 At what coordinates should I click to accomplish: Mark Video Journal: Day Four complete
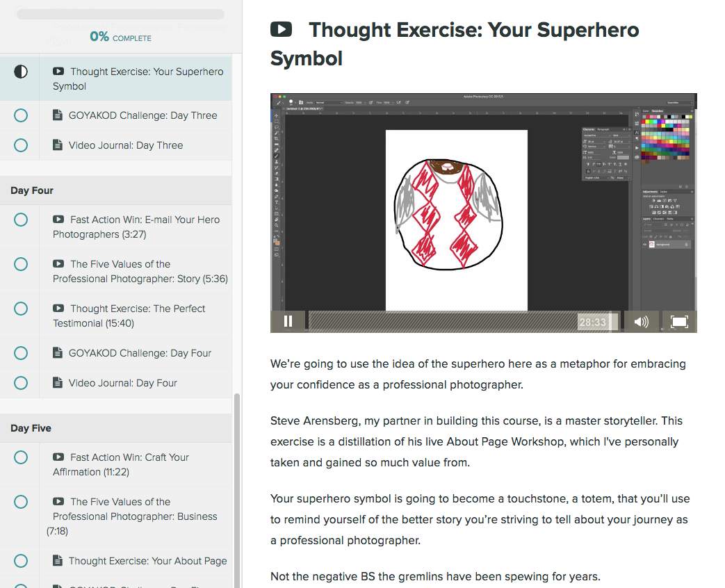(x=21, y=383)
